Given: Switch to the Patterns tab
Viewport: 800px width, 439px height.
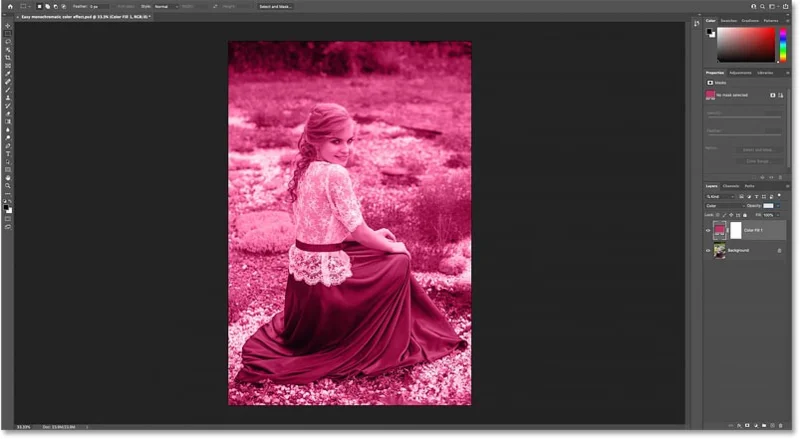Looking at the screenshot, I should pos(771,21).
